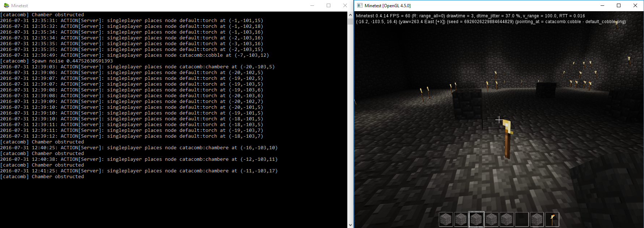
Task: Select the torch in the last hotbar slot
Action: point(552,219)
